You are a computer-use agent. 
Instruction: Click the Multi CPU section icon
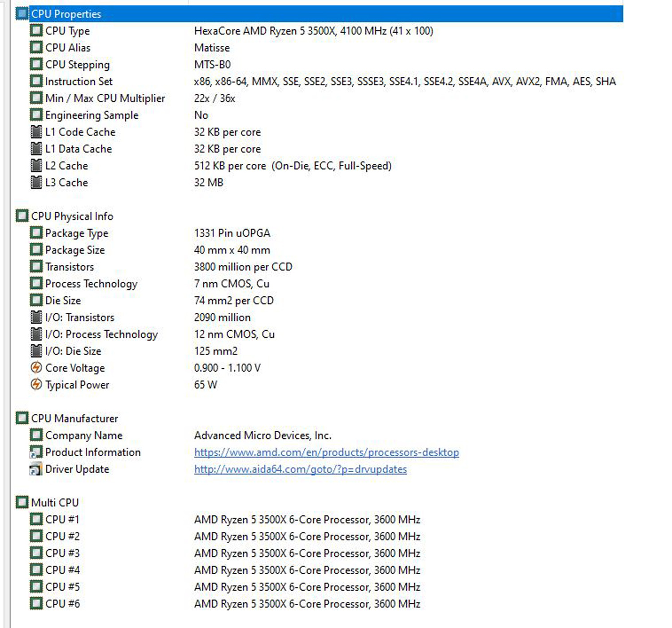[x=22, y=502]
